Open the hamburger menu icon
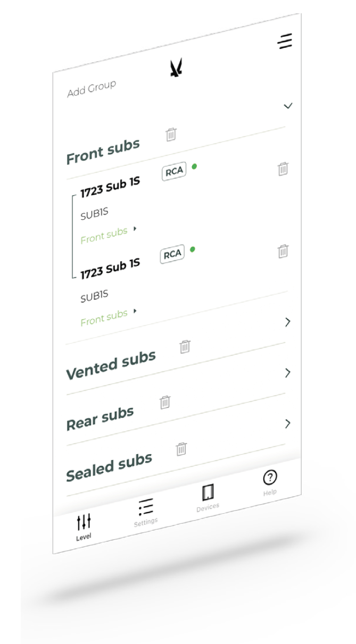Screen dimensions: 356x644 (285, 41)
